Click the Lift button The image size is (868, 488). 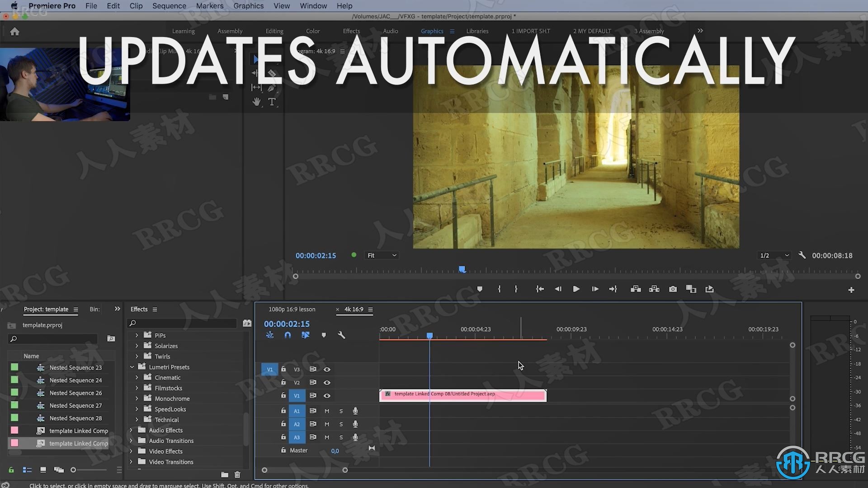pos(636,289)
